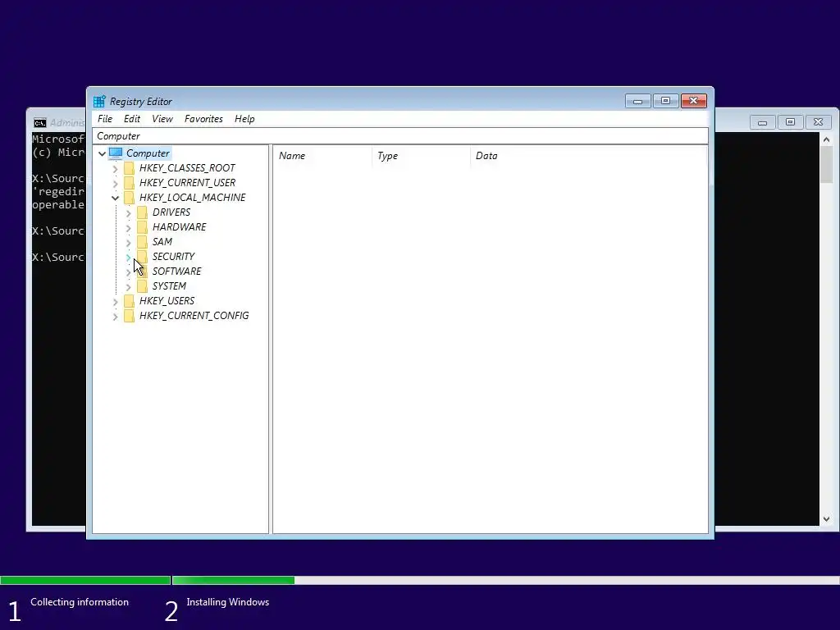Image resolution: width=840 pixels, height=630 pixels.
Task: Expand HKEY_CURRENT_USER chevron
Action: [x=115, y=183]
